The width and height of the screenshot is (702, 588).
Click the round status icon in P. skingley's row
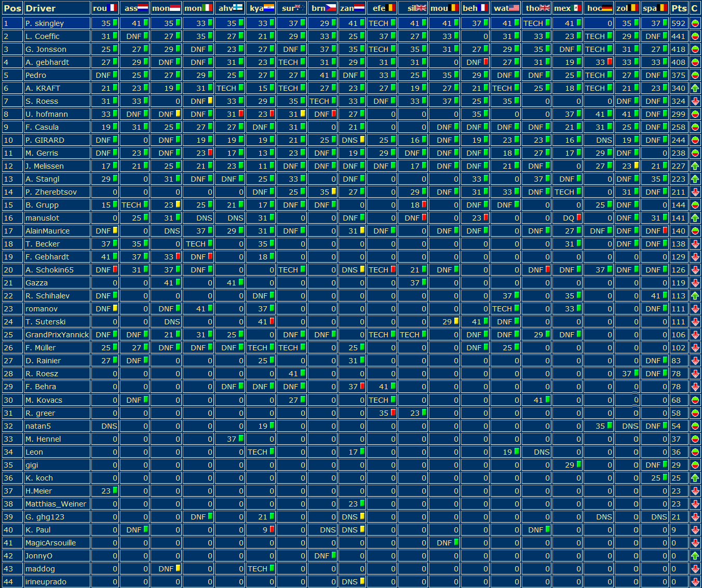(x=695, y=23)
